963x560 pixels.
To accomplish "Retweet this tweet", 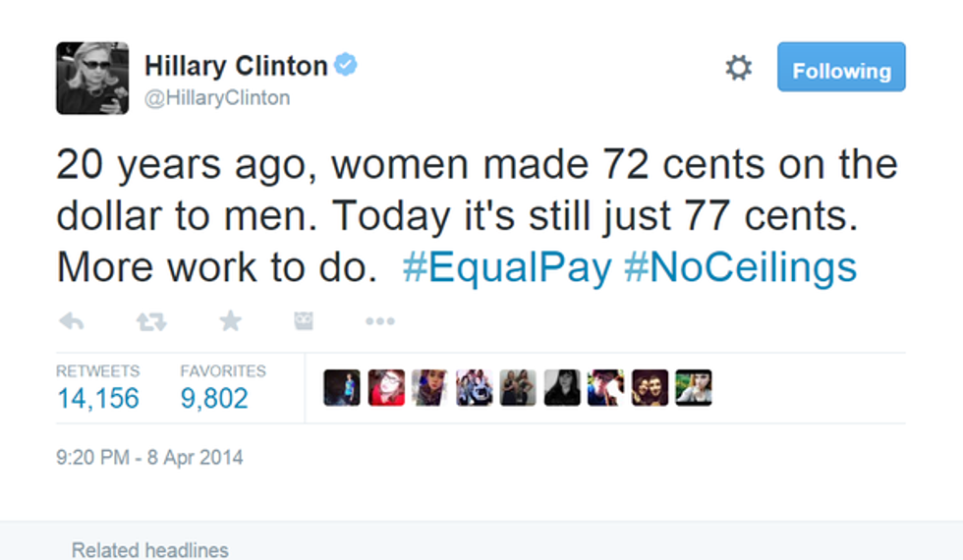I will coord(150,320).
